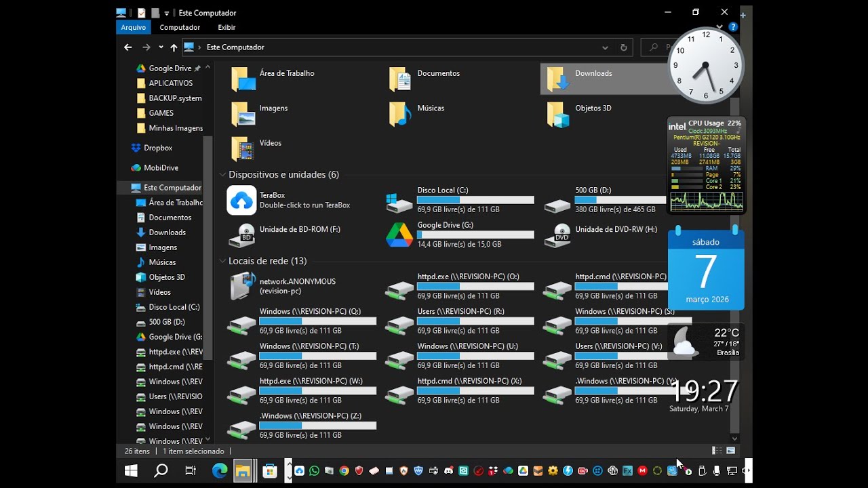This screenshot has height=488, width=868.
Task: Open Windows (\\REVISION-PC) (U:) network drive
Action: 460,356
